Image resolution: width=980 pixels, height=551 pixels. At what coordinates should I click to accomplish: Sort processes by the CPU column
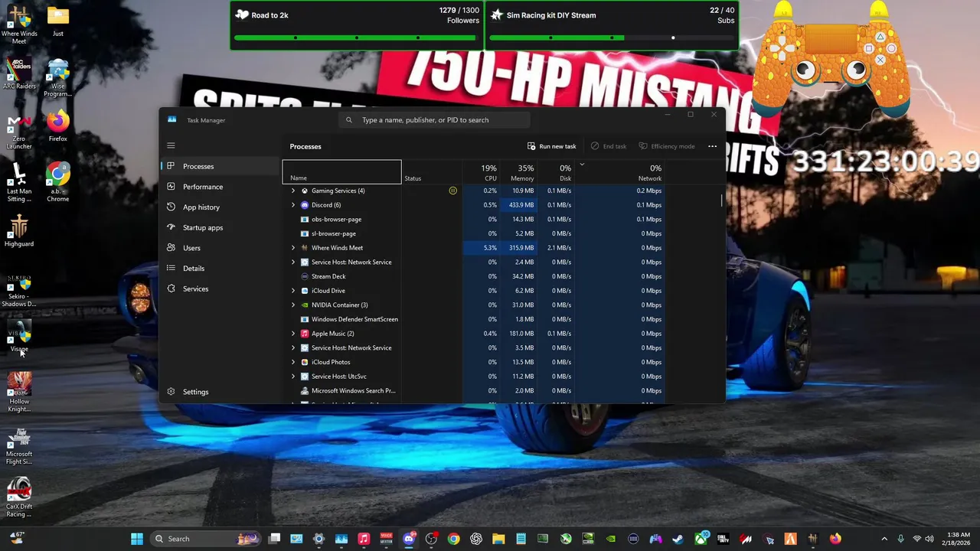pyautogui.click(x=481, y=172)
